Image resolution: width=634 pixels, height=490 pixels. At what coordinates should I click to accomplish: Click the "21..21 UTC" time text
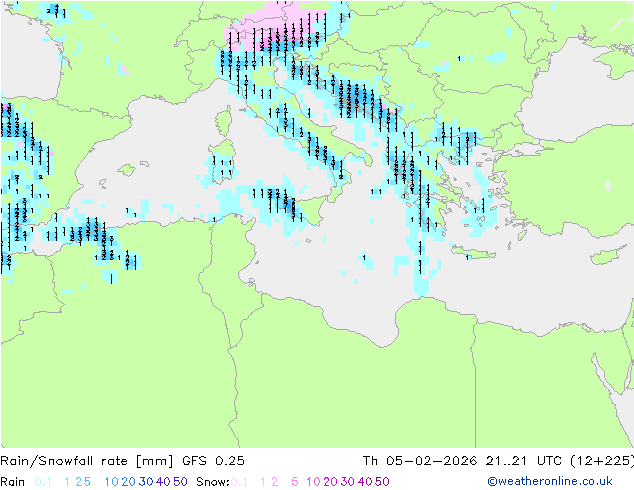pyautogui.click(x=523, y=461)
